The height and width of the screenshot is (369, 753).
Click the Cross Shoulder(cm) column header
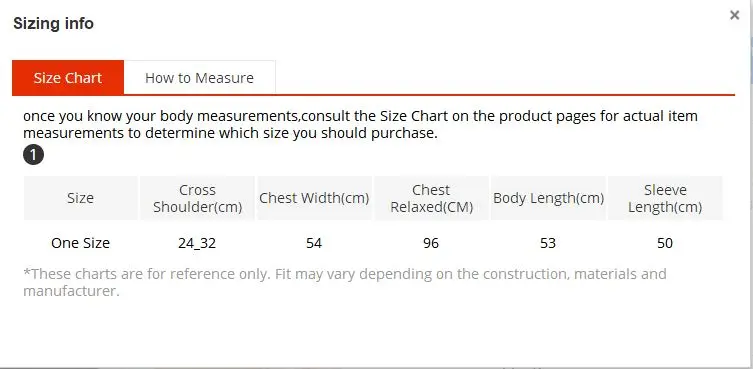197,198
